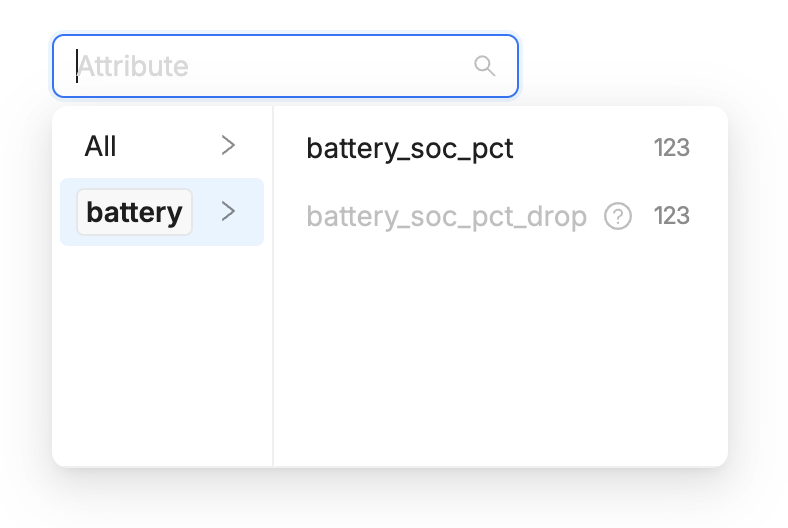Click help icon beside battery_soc_pct_drop

tap(618, 216)
